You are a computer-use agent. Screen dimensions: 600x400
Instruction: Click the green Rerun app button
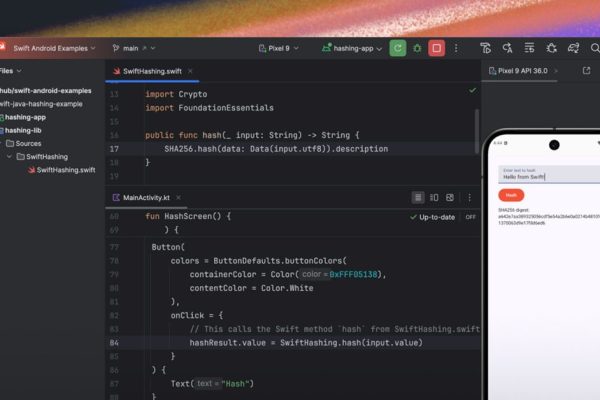tap(398, 47)
